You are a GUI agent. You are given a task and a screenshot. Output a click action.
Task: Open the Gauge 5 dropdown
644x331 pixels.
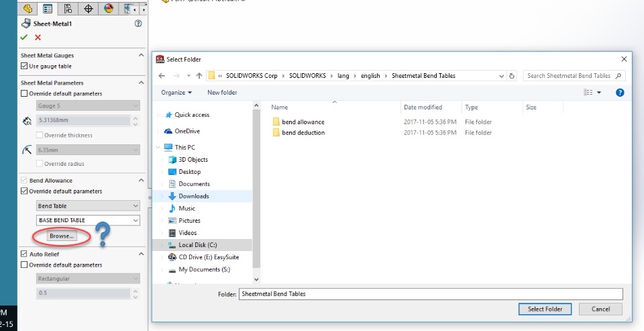[88, 105]
